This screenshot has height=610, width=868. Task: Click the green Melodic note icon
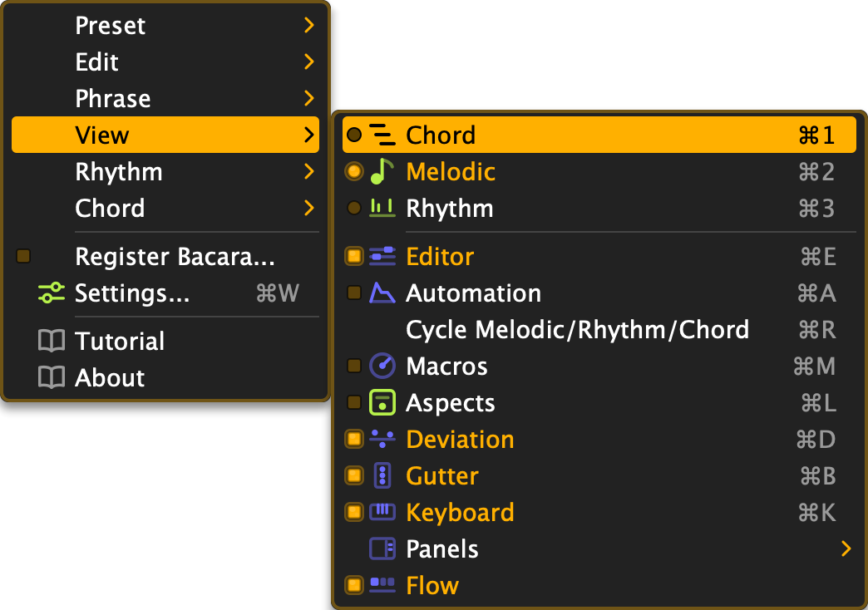point(382,171)
